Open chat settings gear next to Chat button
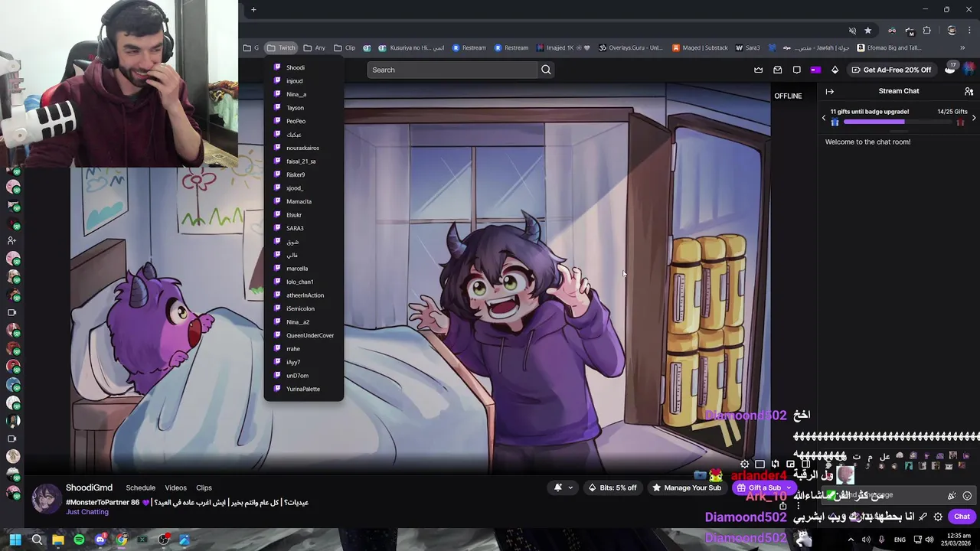This screenshot has width=980, height=551. tap(938, 517)
